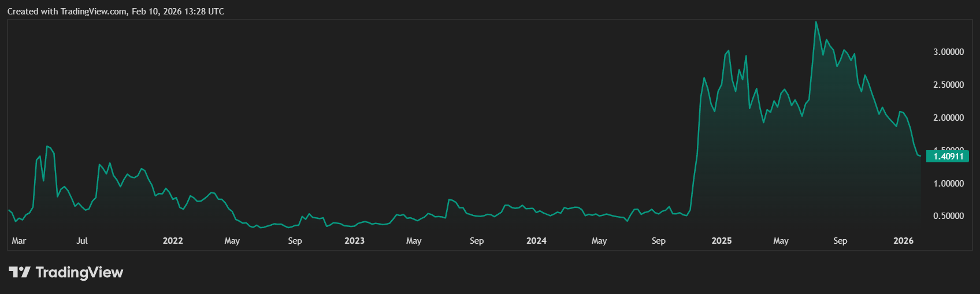
Task: Click the Sep label just before 2026
Action: pyautogui.click(x=840, y=241)
